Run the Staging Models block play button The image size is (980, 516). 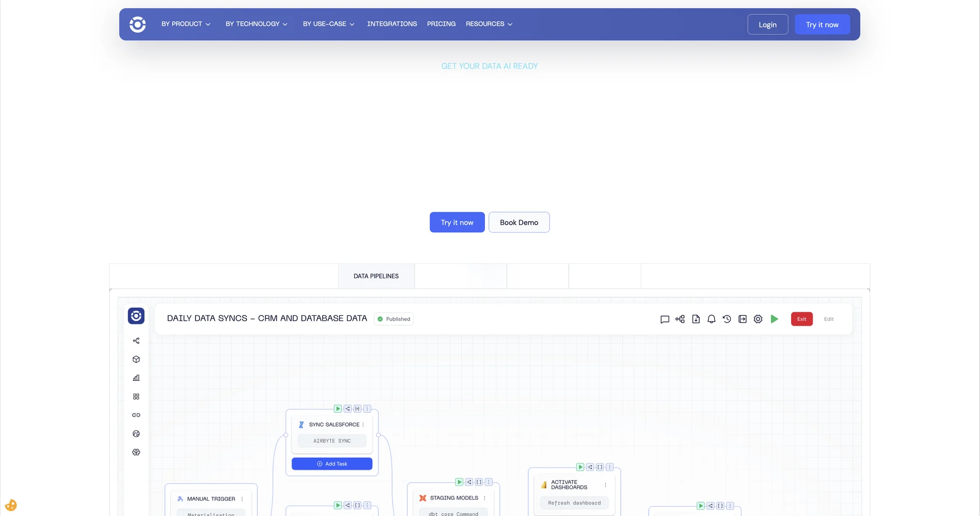pyautogui.click(x=459, y=482)
